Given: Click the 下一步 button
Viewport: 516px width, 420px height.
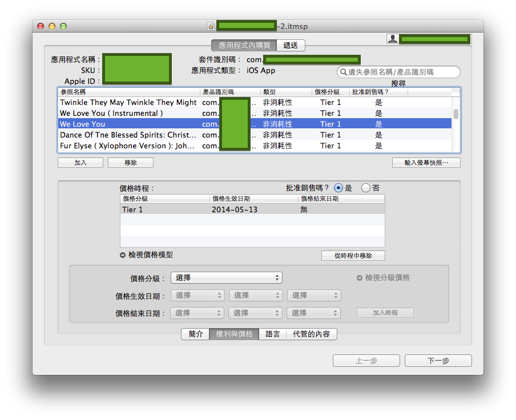Looking at the screenshot, I should click(438, 361).
